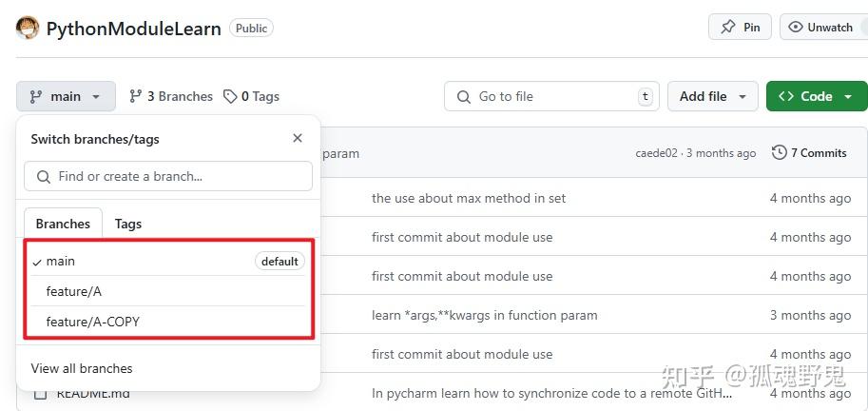Click the branch icon beside 3 Branches

click(x=135, y=96)
